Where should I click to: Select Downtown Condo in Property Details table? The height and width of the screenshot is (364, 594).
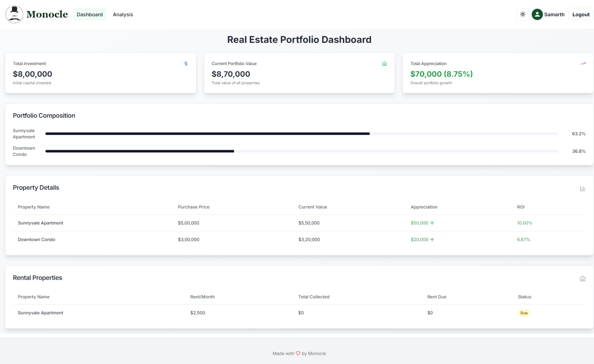(37, 239)
